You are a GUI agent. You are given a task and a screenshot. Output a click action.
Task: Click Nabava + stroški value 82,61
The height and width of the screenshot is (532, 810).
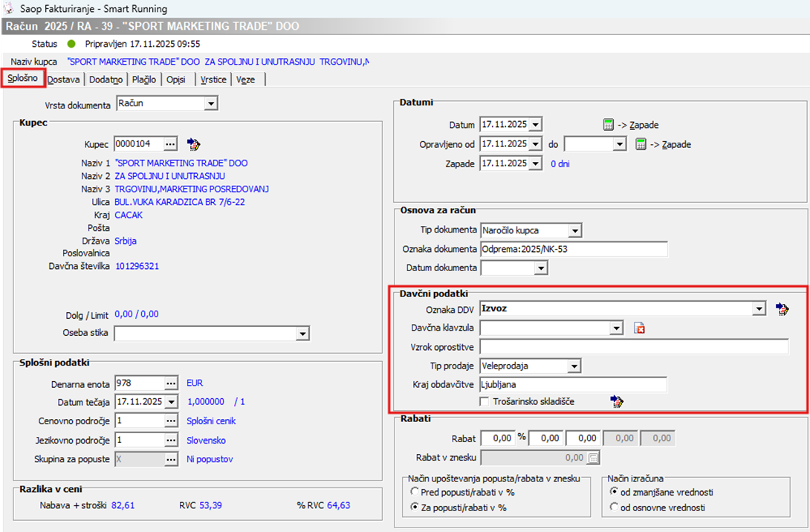123,505
